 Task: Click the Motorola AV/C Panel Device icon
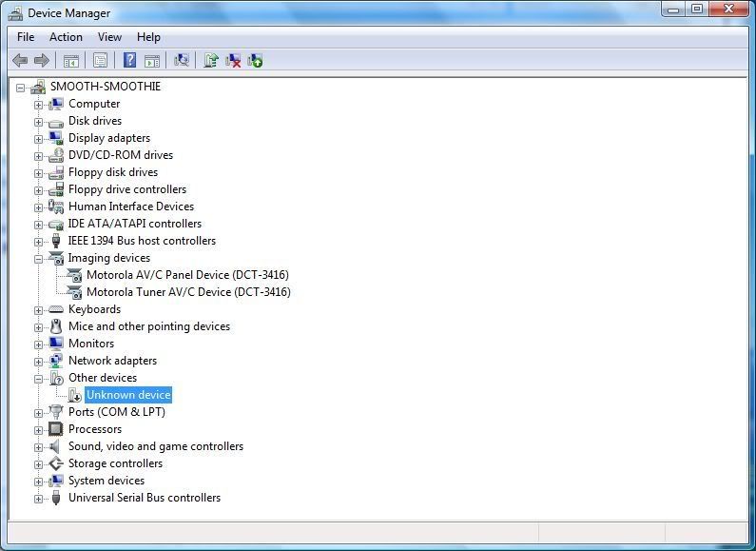point(74,275)
